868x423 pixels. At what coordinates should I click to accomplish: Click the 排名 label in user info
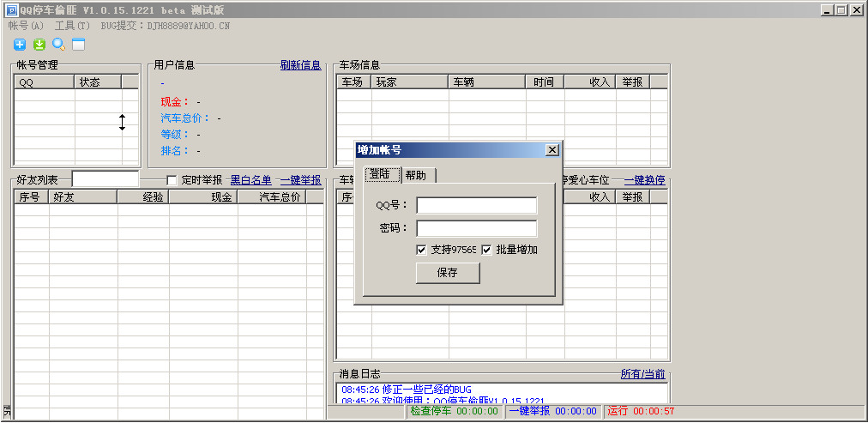(174, 150)
